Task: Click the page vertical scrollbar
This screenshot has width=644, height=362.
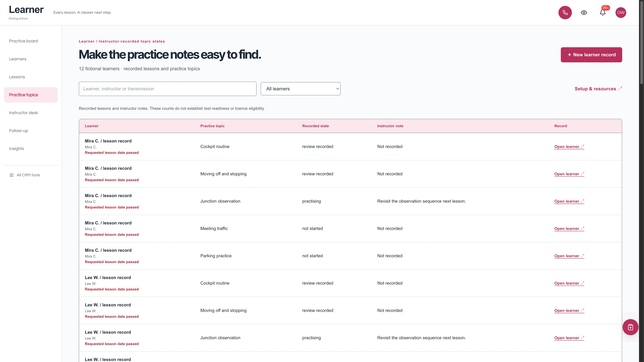Action: [641, 42]
